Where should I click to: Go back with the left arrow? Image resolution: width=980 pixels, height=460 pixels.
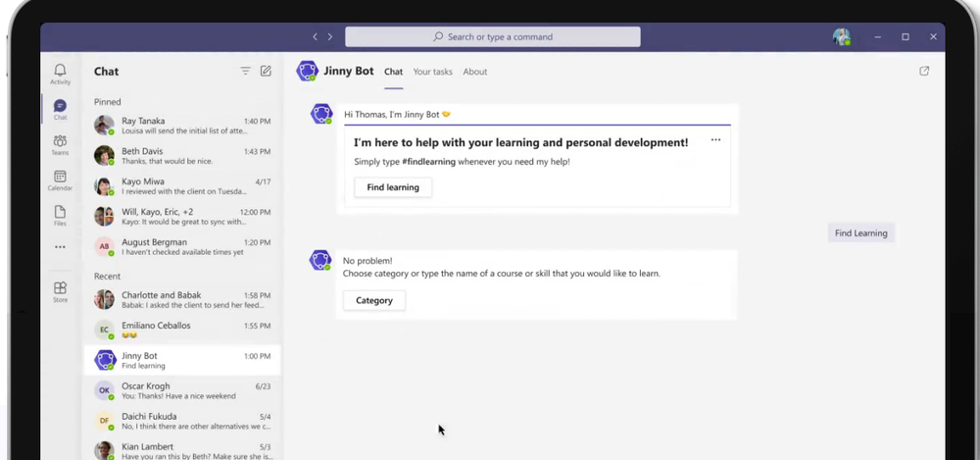pyautogui.click(x=316, y=37)
